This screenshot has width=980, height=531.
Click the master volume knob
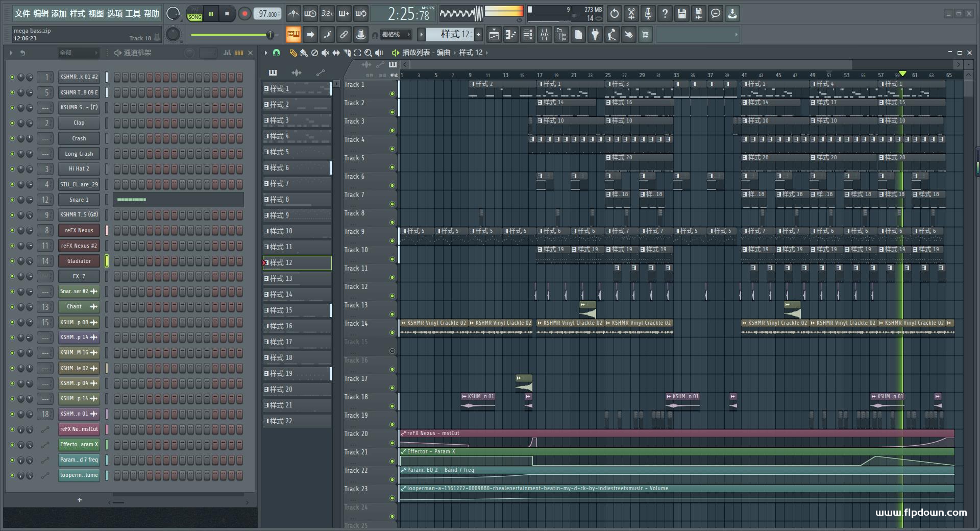pyautogui.click(x=174, y=14)
